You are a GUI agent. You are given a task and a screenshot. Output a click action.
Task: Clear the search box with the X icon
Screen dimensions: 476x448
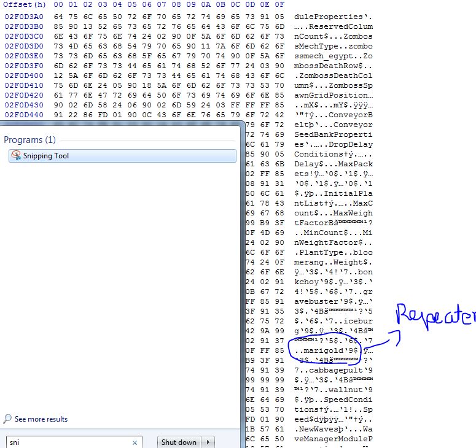[135, 442]
